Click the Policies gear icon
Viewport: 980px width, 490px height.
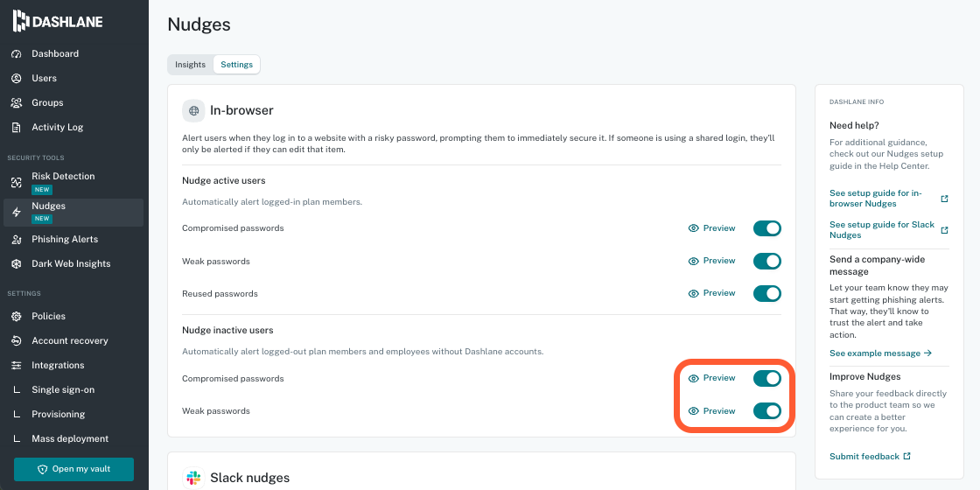click(x=17, y=316)
